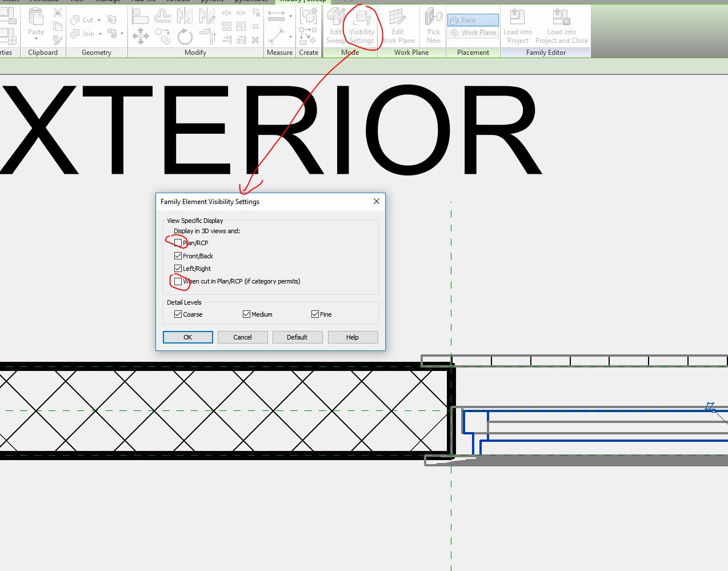Enable When cut in Plan/RCP checkbox
This screenshot has width=728, height=571.
point(178,281)
